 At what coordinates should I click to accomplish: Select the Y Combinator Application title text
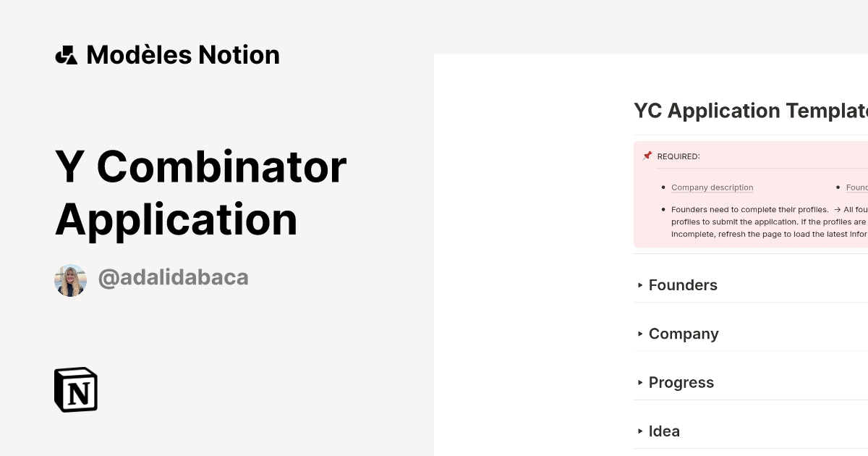[201, 193]
